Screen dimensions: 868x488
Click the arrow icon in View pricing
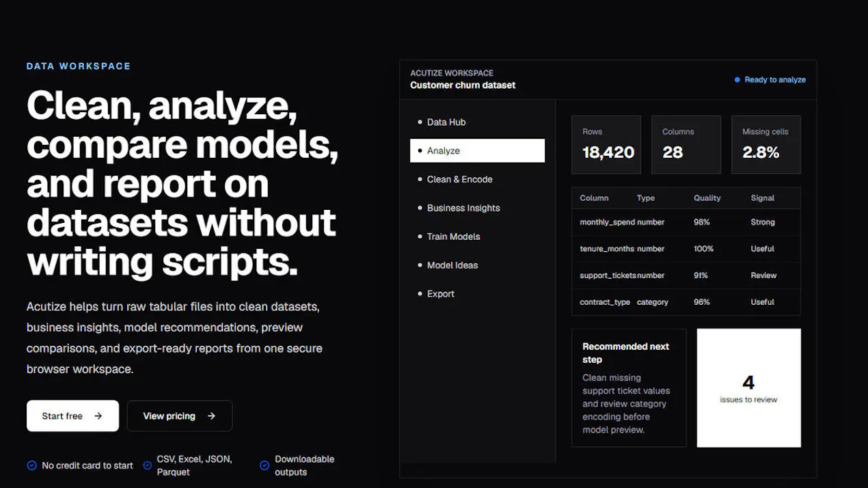click(x=211, y=416)
